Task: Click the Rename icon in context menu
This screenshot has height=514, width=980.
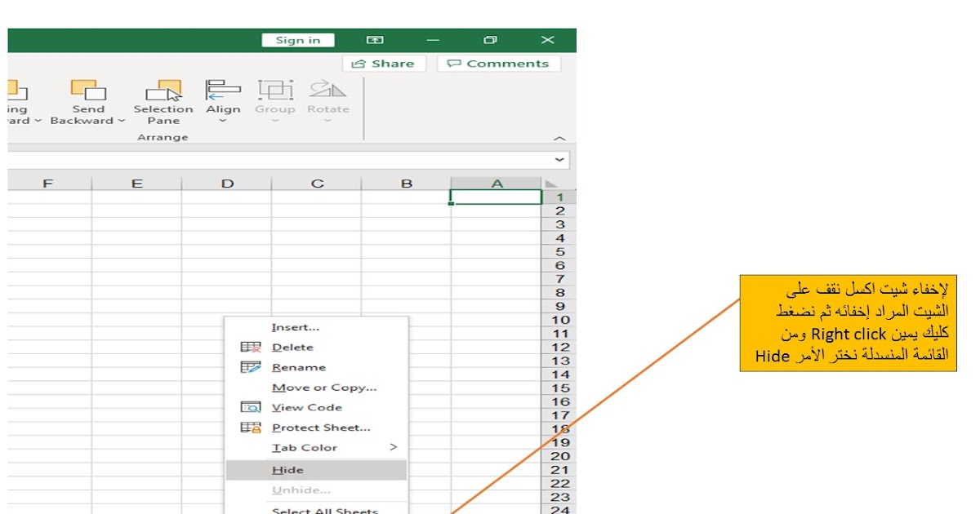Action: 250,367
